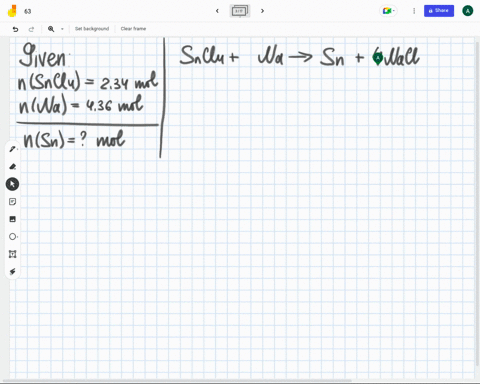Select the Laser pointer tool
The height and width of the screenshot is (384, 480).
(13, 272)
